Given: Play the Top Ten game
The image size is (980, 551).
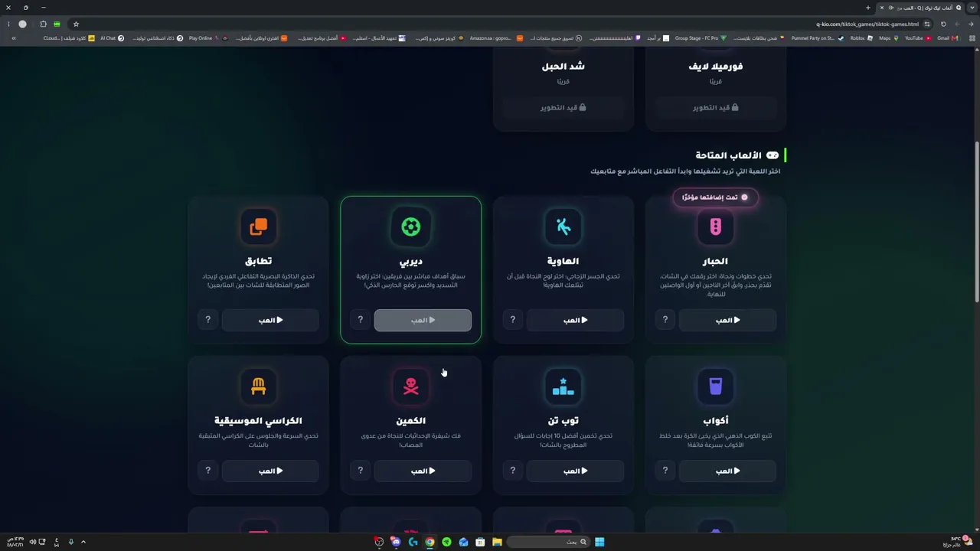Looking at the screenshot, I should pos(575,471).
